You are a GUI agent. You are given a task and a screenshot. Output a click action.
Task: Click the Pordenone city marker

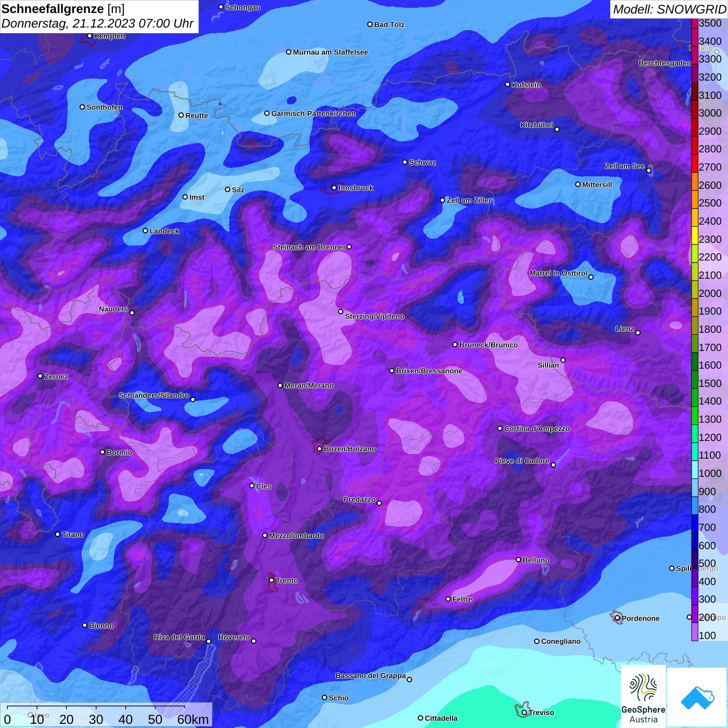coord(617,618)
